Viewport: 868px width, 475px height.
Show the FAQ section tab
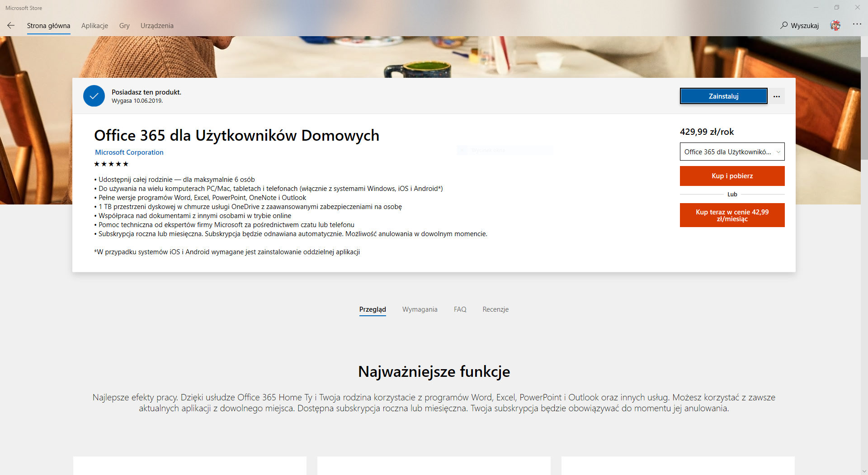click(460, 309)
